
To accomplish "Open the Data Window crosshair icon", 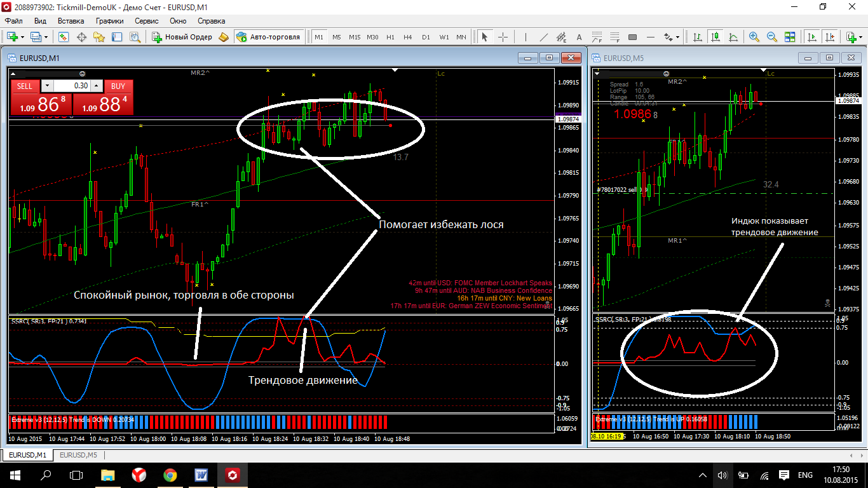I will 81,37.
